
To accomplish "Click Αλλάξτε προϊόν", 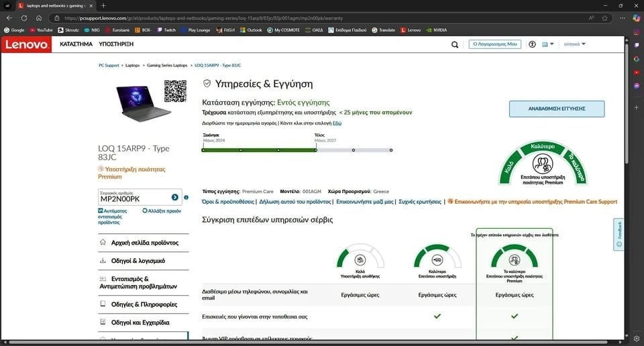I will [162, 211].
